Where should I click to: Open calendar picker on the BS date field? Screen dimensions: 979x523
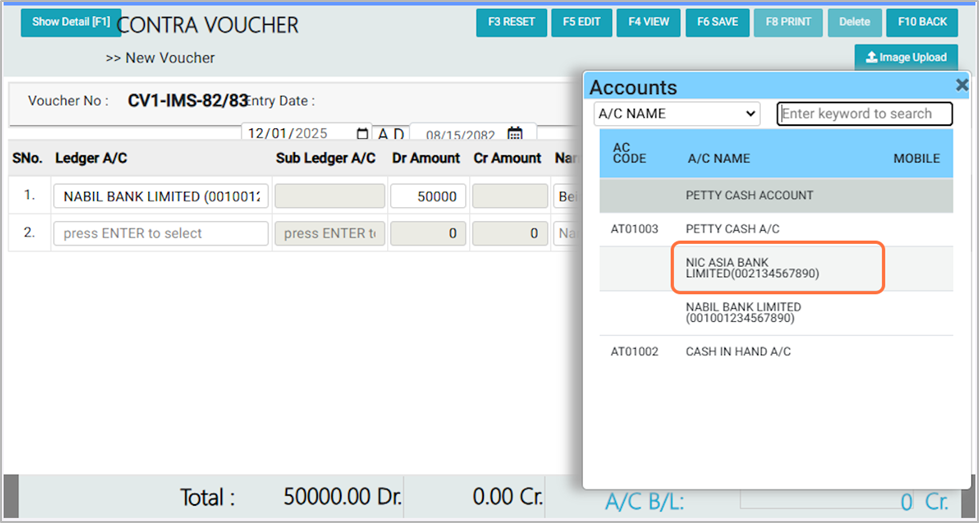pyautogui.click(x=515, y=135)
